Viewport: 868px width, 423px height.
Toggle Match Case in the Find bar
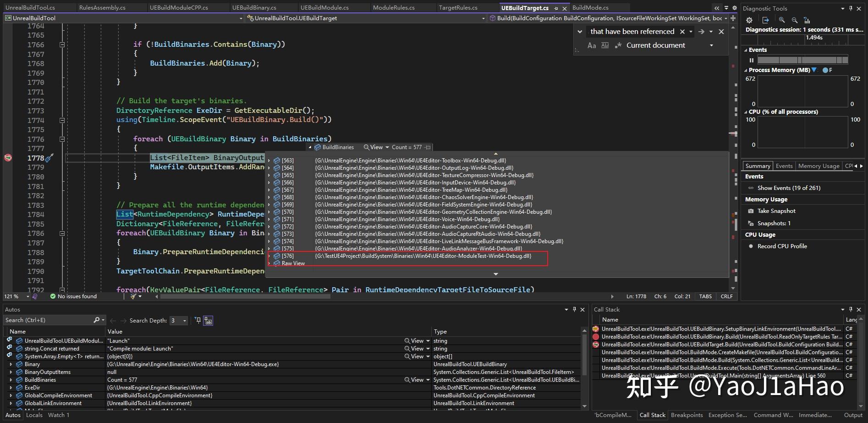pyautogui.click(x=592, y=45)
